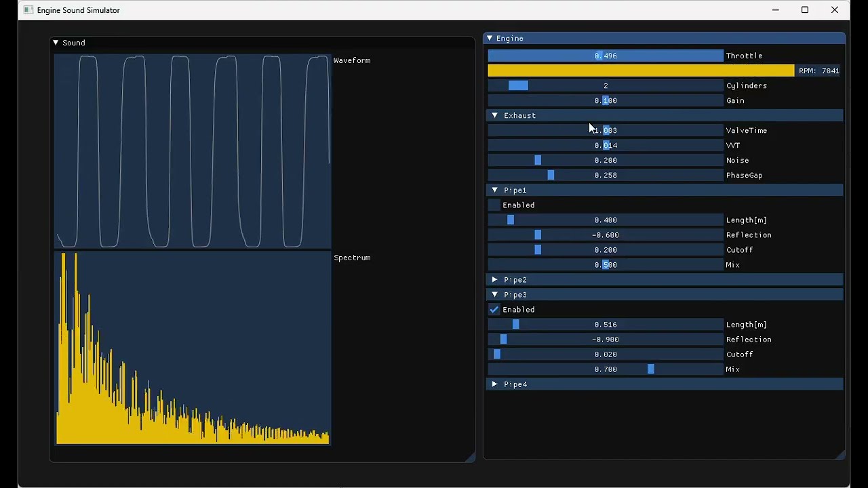
Task: Expand the Pipe2 section
Action: [665, 279]
